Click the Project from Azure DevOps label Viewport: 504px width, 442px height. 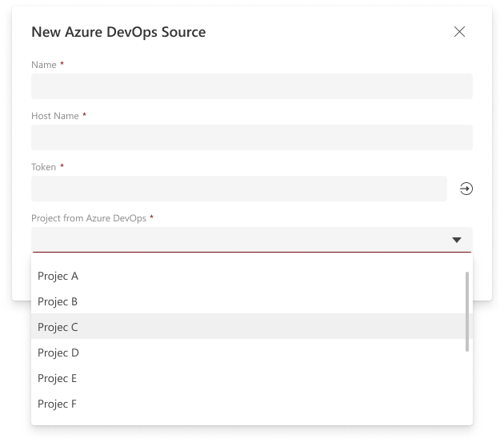coord(89,218)
